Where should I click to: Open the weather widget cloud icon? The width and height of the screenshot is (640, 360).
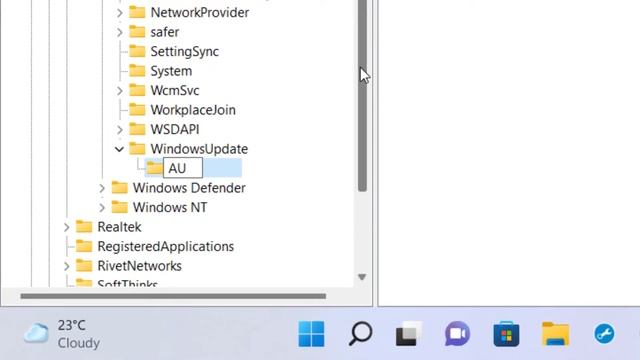(x=36, y=333)
